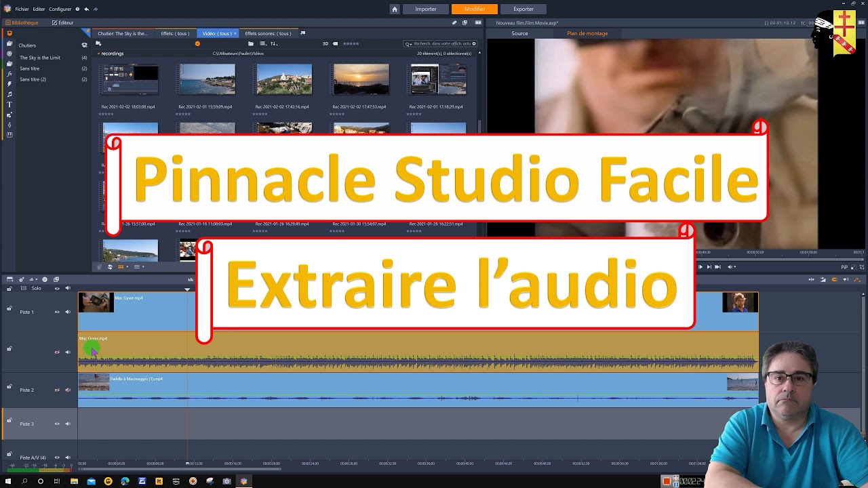Select the transitions lightning sidebar icon
The image size is (868, 488).
(x=9, y=83)
